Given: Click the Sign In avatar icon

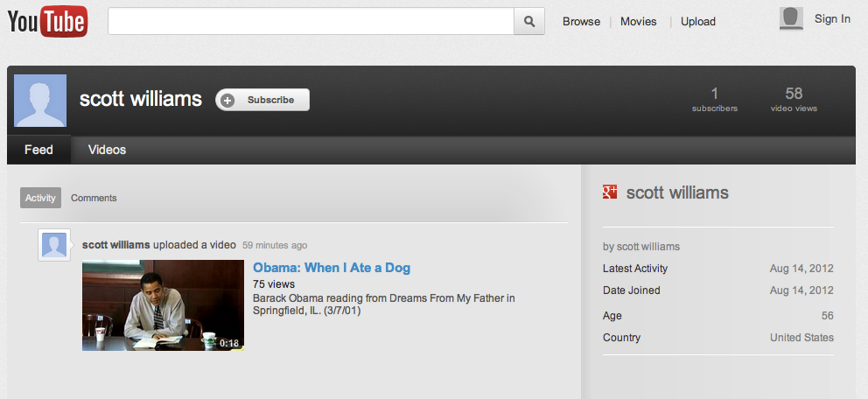Looking at the screenshot, I should click(791, 18).
